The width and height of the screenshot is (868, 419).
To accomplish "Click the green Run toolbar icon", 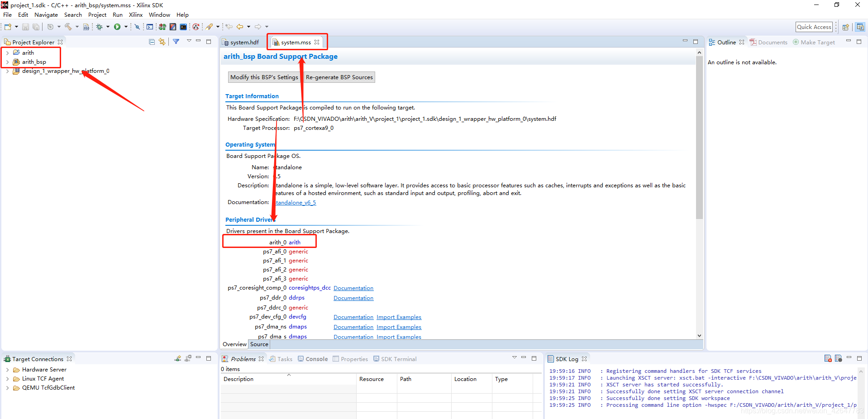I will point(117,27).
